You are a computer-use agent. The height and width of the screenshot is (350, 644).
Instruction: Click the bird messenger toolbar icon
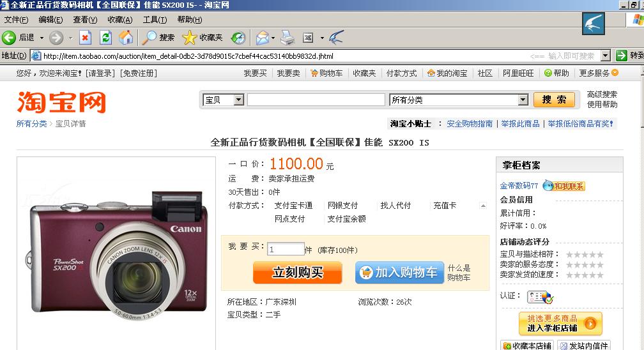click(335, 38)
